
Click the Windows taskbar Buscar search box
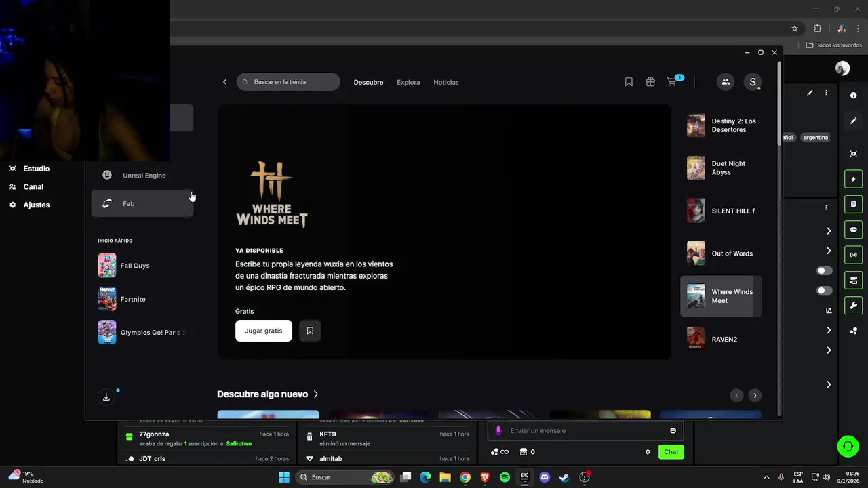[346, 477]
